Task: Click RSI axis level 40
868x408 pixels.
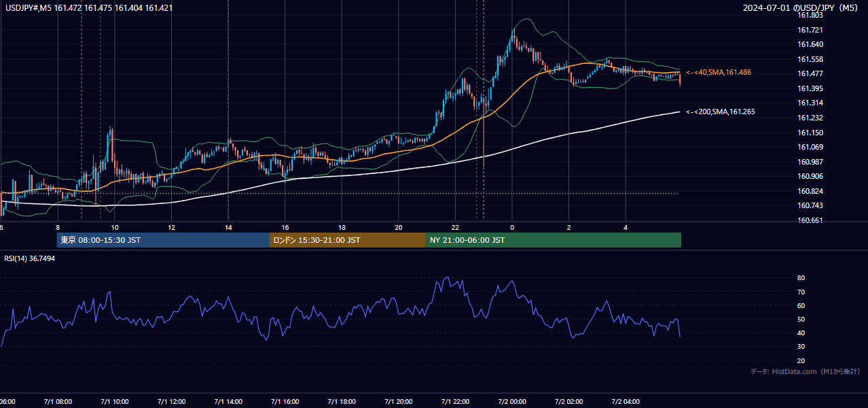Action: pos(801,333)
